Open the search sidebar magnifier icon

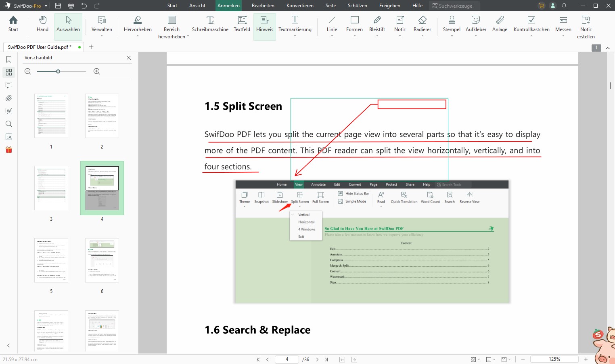coord(9,124)
